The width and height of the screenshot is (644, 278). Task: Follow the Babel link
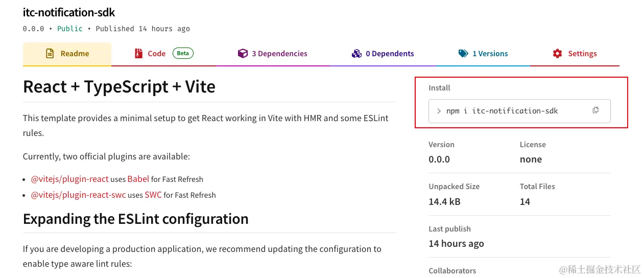click(138, 179)
